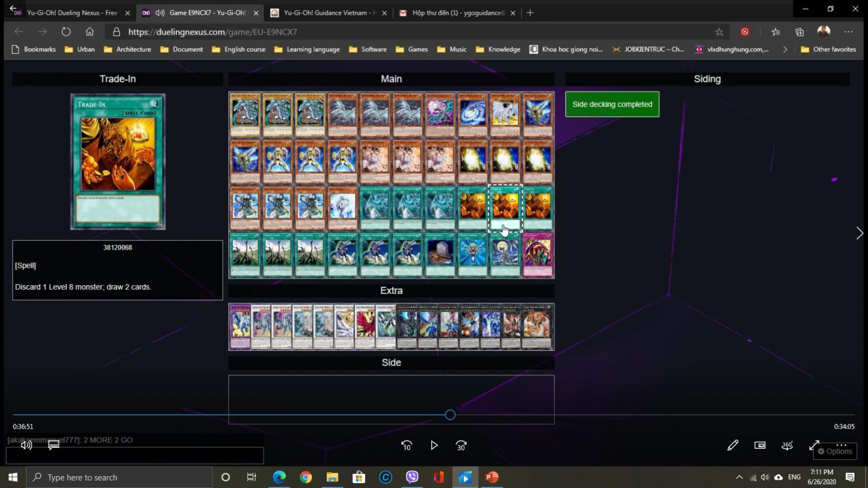Open the Knowledge bookmarks folder
Image resolution: width=868 pixels, height=488 pixels.
coord(498,49)
